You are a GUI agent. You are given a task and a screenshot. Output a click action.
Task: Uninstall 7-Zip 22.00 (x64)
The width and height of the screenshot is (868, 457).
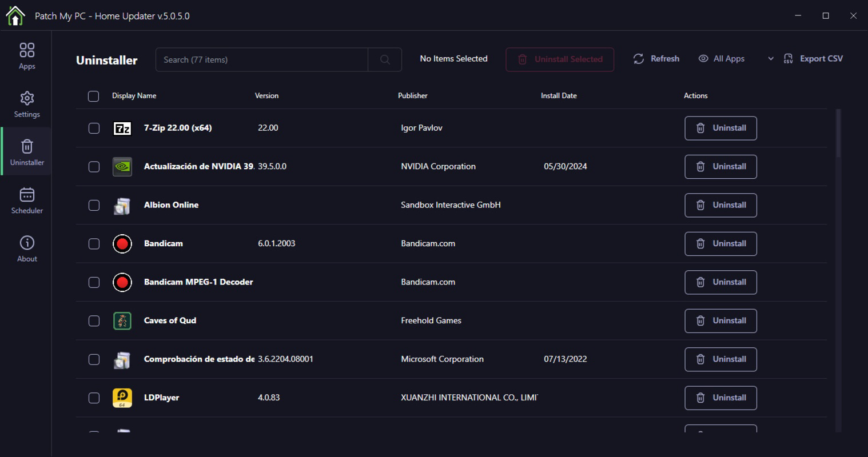(x=720, y=129)
